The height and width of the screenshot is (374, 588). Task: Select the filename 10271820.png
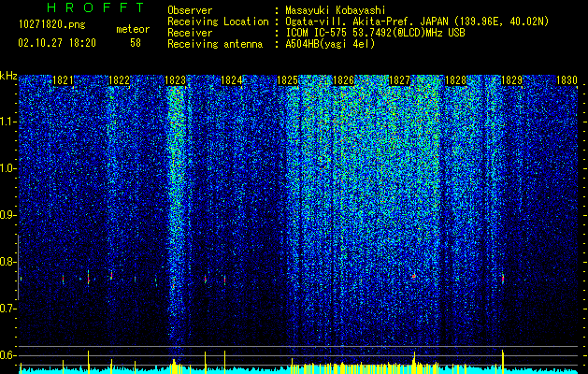(x=52, y=25)
